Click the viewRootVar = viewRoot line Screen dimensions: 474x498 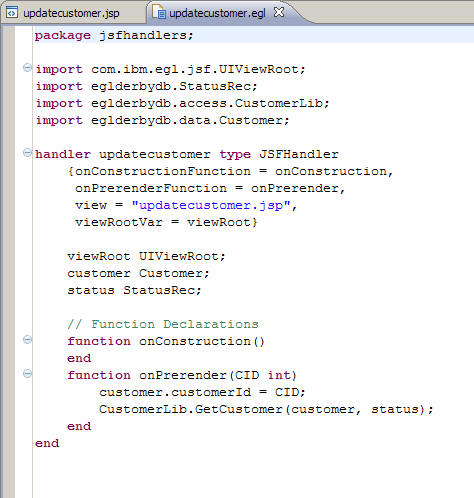pos(166,223)
